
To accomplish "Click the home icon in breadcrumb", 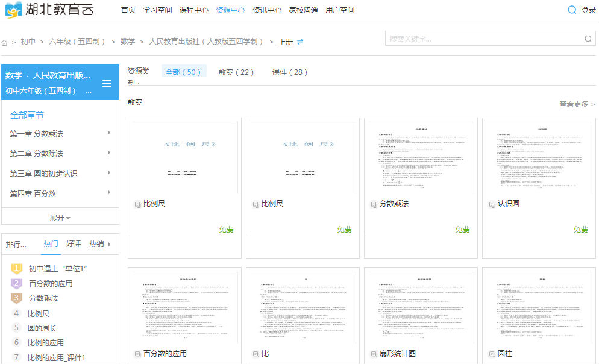I will point(5,42).
